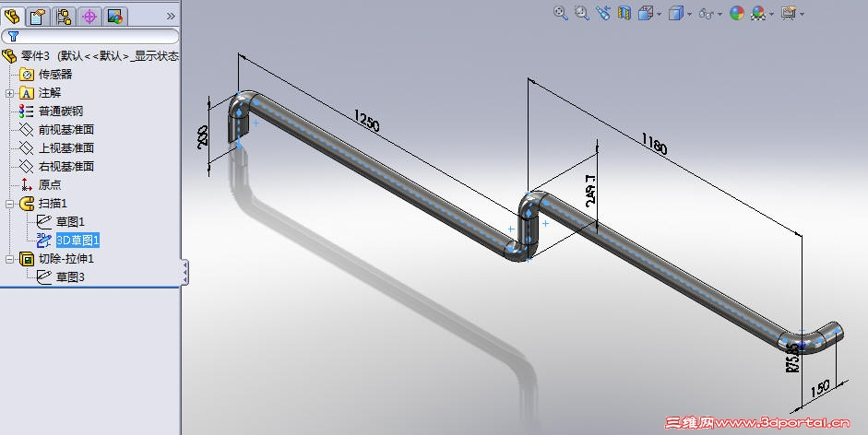The height and width of the screenshot is (435, 868).
Task: Open Edit Appearance color ball icon
Action: [737, 13]
